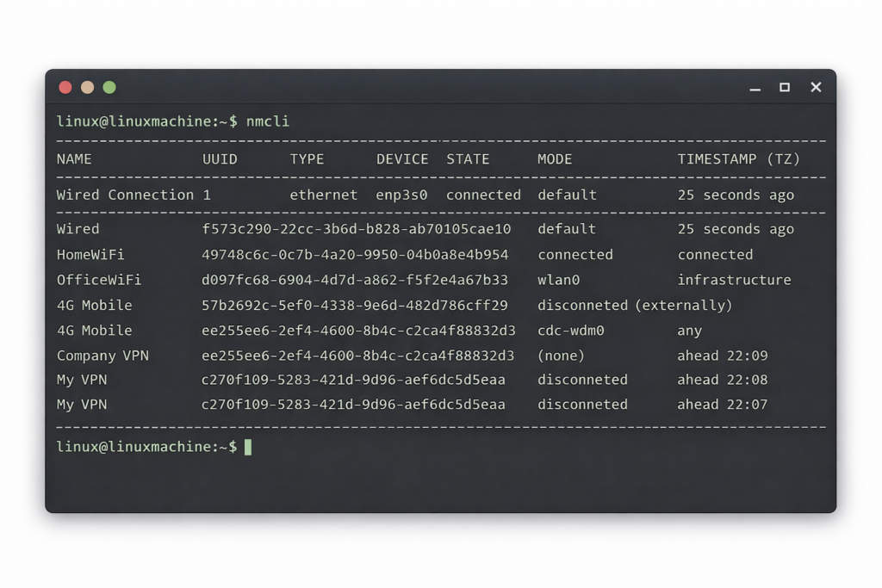The image size is (882, 588).
Task: Minimize the terminal window
Action: pos(755,88)
